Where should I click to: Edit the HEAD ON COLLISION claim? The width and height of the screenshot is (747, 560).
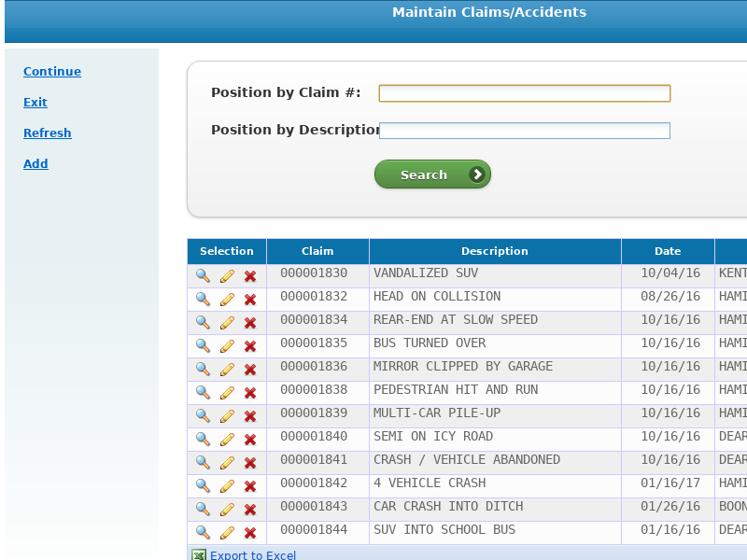227,299
